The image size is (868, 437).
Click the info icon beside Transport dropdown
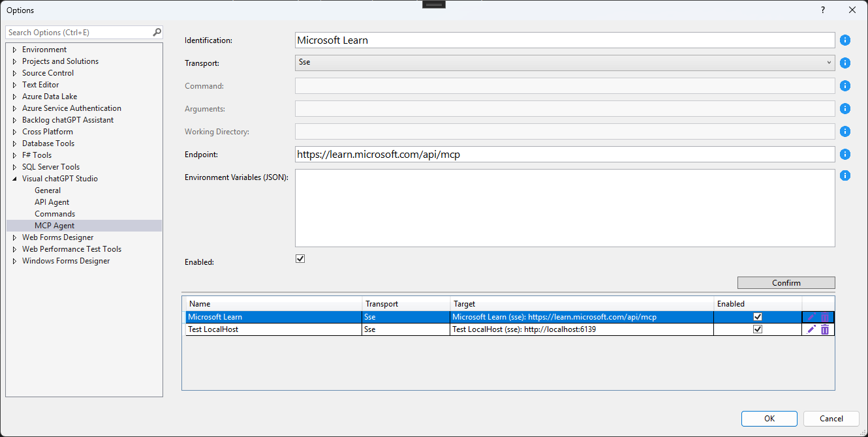pyautogui.click(x=845, y=63)
